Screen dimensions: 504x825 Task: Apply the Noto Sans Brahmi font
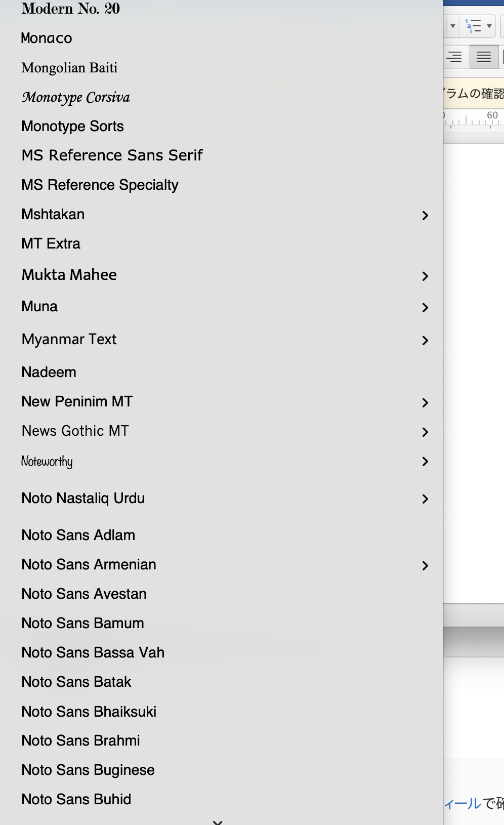(x=81, y=741)
